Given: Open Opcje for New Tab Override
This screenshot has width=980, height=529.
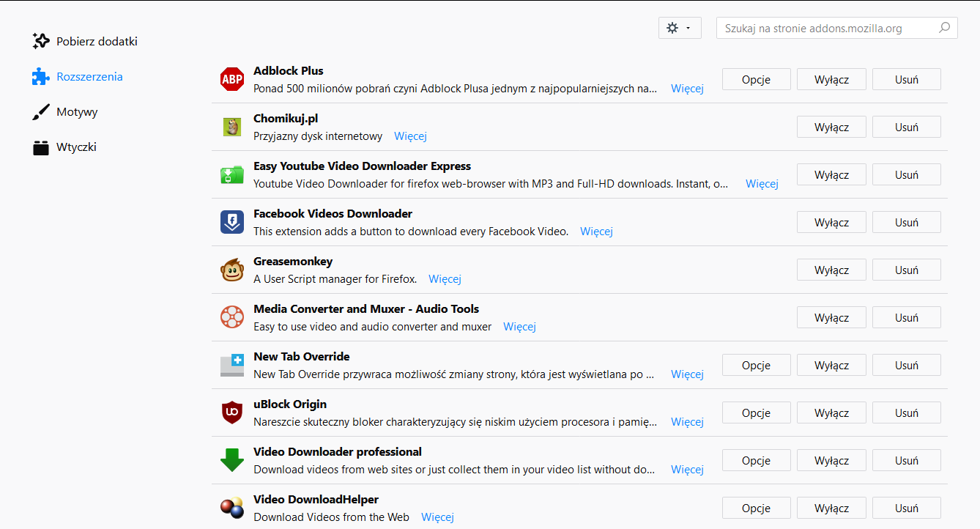Looking at the screenshot, I should point(756,365).
